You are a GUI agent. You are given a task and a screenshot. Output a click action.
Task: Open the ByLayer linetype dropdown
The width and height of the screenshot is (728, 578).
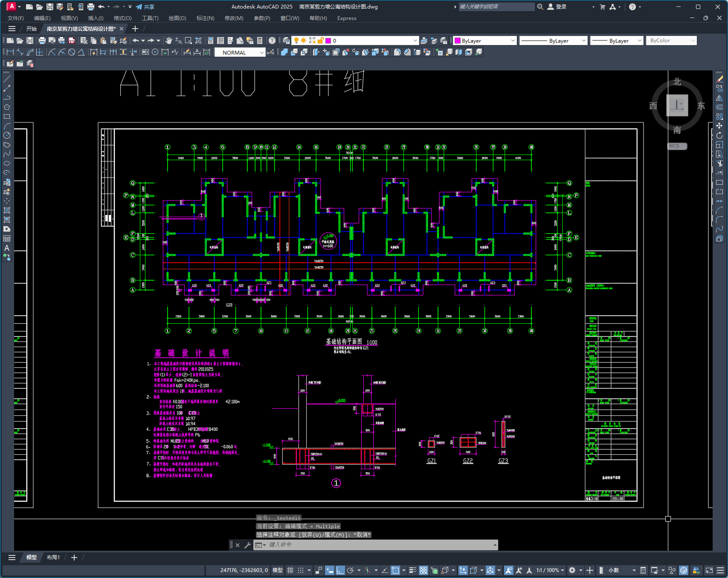pyautogui.click(x=554, y=41)
